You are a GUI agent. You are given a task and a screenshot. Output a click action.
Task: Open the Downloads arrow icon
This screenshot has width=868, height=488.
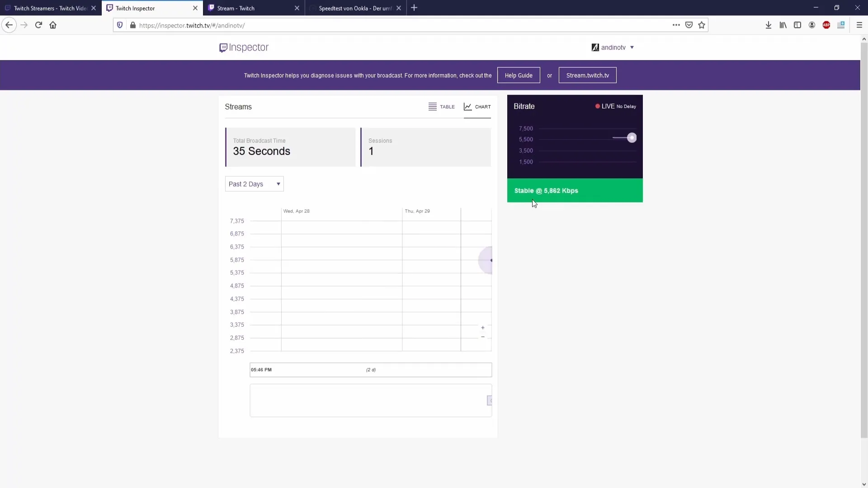point(768,25)
